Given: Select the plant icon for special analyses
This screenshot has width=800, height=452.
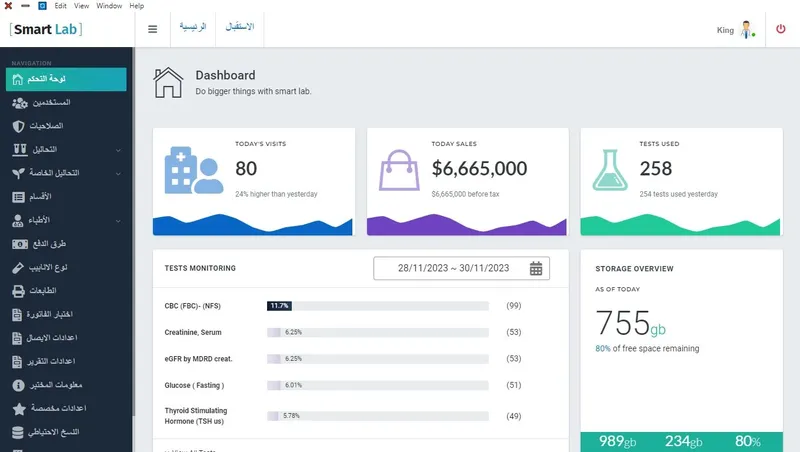Looking at the screenshot, I should 18,173.
